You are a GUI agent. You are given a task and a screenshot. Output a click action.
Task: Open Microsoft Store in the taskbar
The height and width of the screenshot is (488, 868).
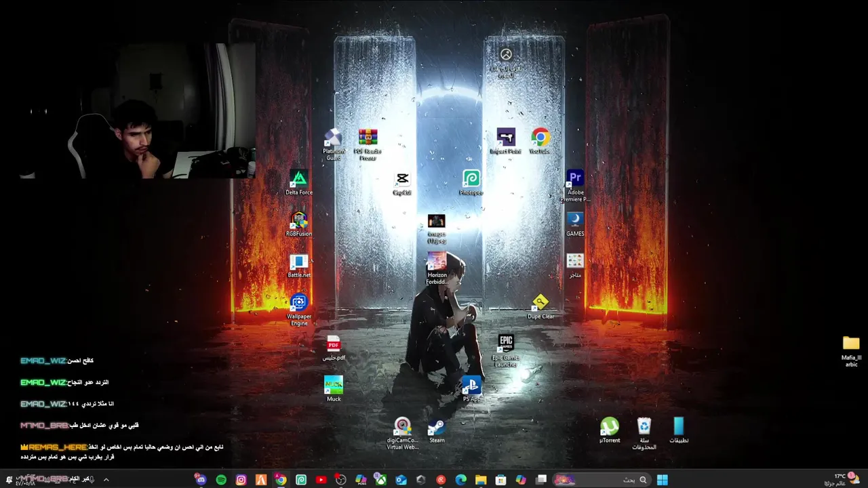pos(501,480)
